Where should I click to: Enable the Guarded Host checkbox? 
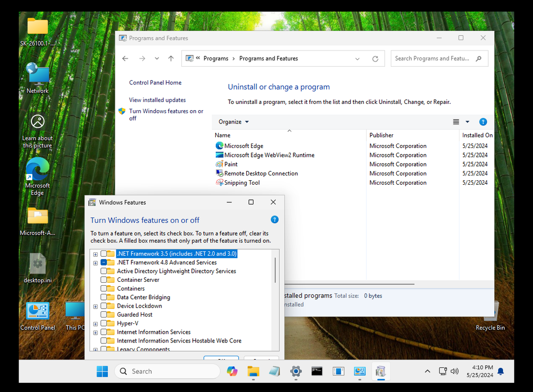tap(103, 315)
